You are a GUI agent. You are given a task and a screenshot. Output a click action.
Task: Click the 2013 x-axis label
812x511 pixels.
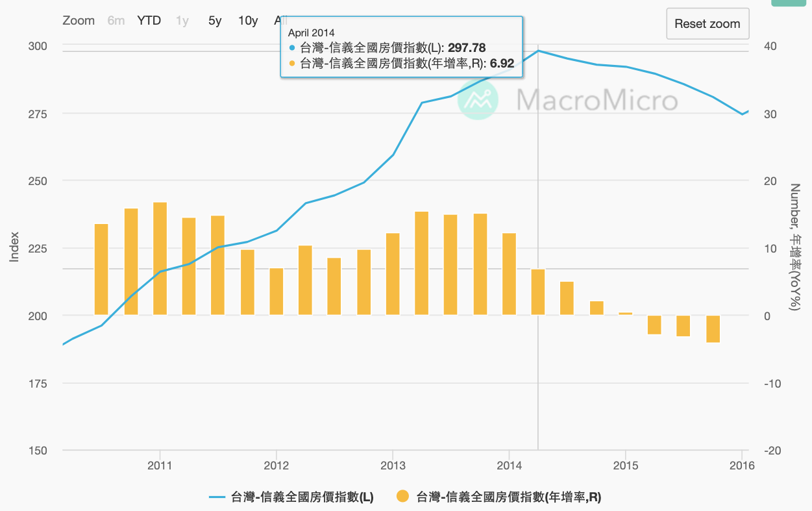tap(393, 466)
